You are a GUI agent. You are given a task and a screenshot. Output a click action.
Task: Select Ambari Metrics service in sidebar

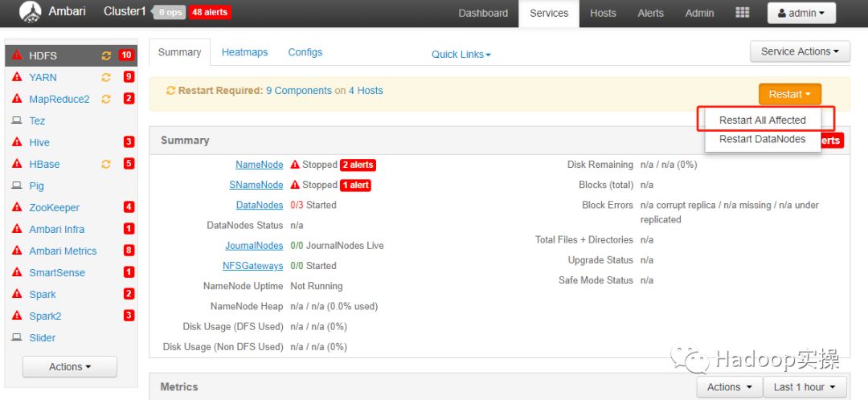[63, 251]
